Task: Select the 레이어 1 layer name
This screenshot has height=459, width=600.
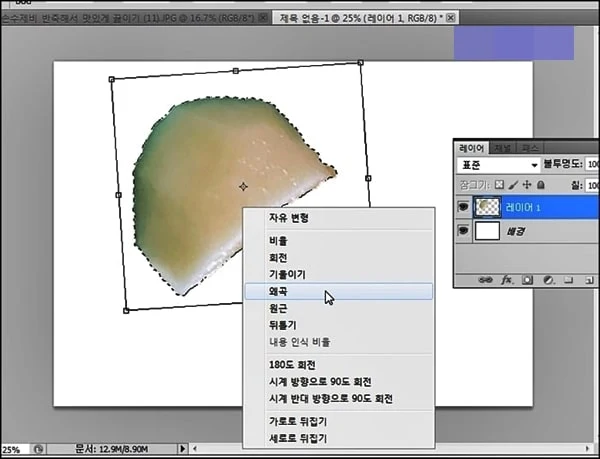Action: point(523,208)
